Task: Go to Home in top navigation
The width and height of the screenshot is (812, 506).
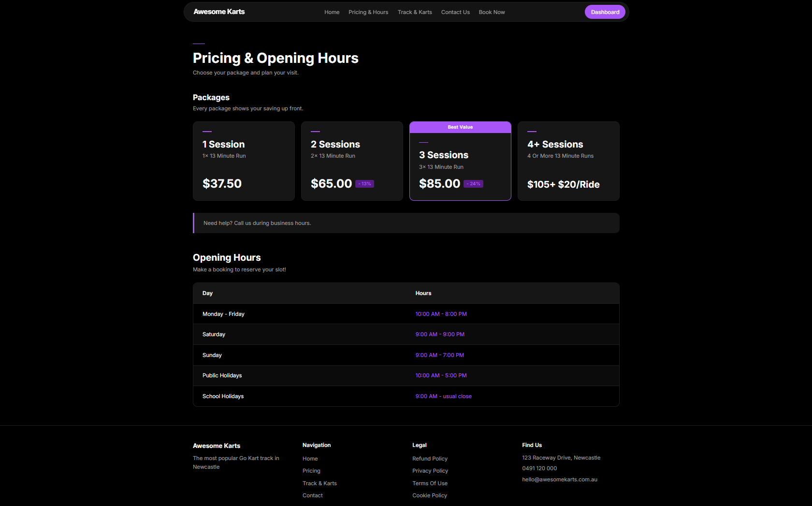Action: point(332,12)
